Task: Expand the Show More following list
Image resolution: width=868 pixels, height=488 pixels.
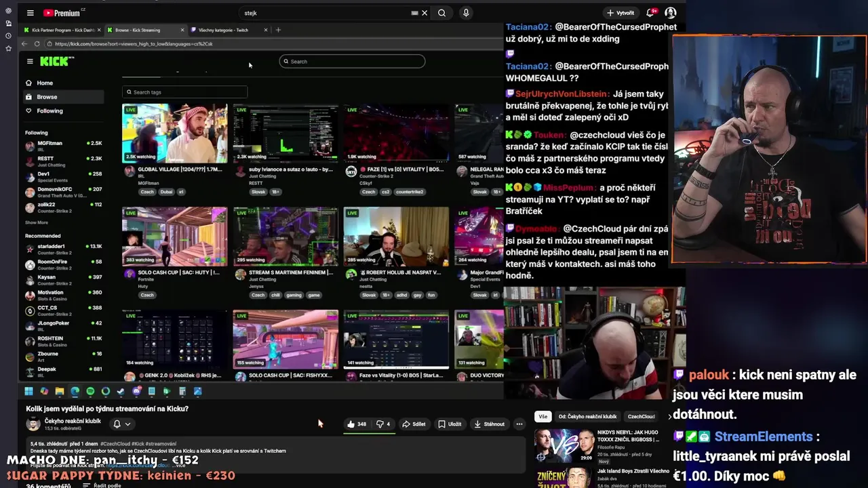Action: pos(37,222)
